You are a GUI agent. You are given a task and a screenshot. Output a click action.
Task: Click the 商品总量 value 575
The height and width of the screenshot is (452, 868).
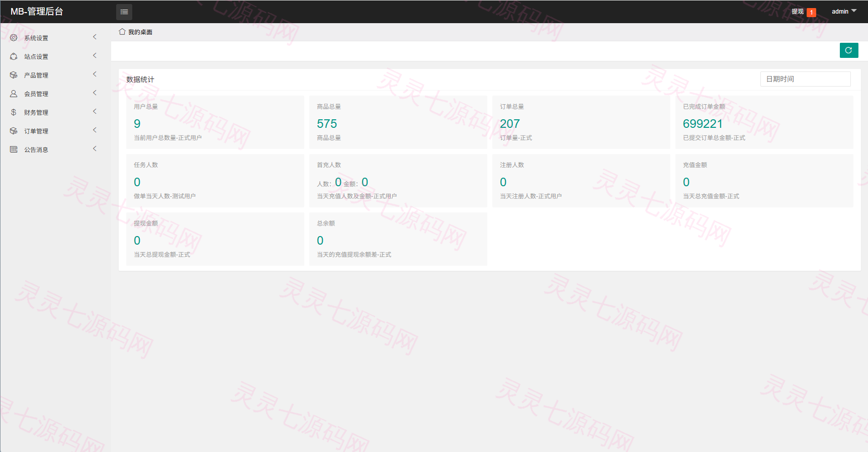click(x=327, y=124)
